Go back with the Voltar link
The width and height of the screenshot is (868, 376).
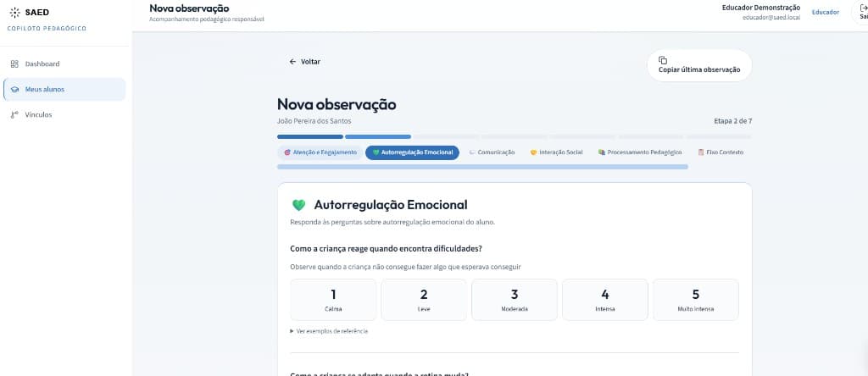coord(304,62)
